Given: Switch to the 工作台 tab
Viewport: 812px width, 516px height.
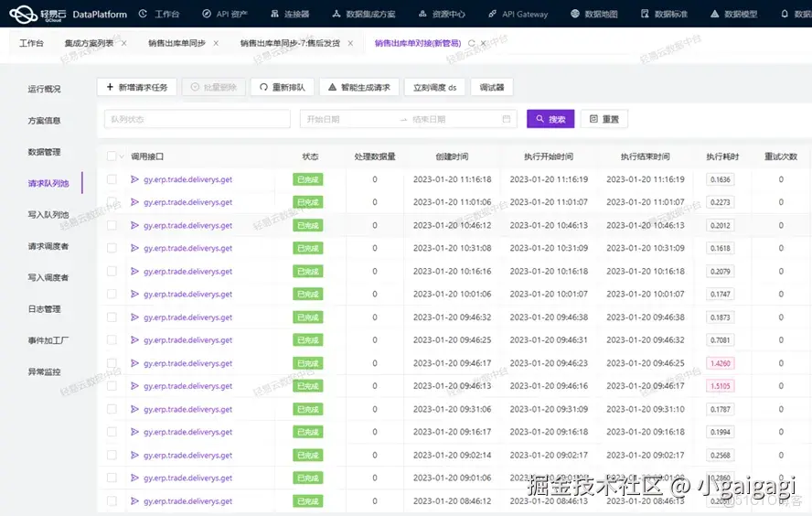Looking at the screenshot, I should [x=32, y=43].
